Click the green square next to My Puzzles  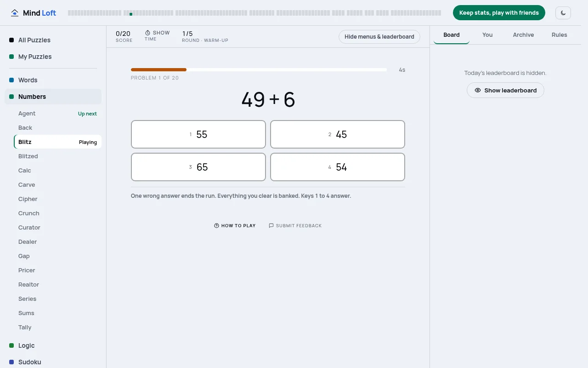[11, 57]
